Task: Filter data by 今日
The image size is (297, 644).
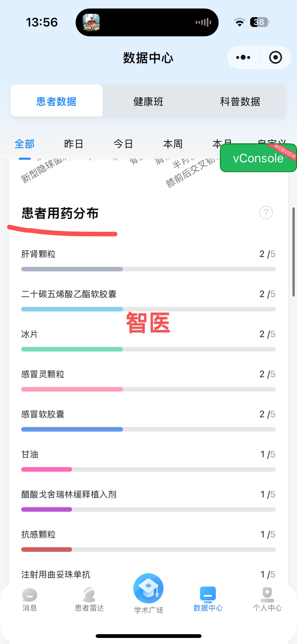Action: pyautogui.click(x=123, y=144)
